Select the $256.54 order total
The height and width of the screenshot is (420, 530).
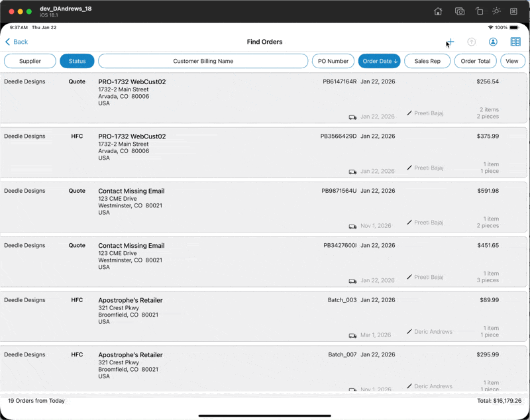click(488, 81)
